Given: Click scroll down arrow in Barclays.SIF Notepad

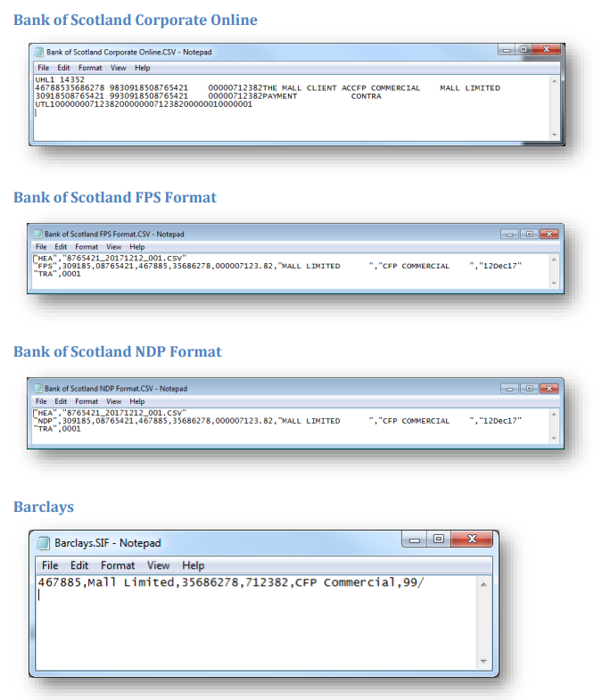Looking at the screenshot, I should 483,661.
